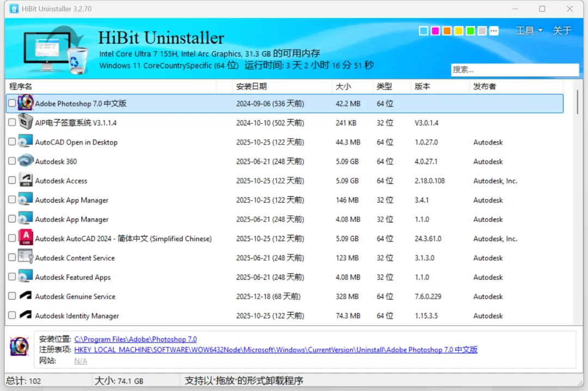Sort list by 版本 column header
588x391 pixels.
440,86
